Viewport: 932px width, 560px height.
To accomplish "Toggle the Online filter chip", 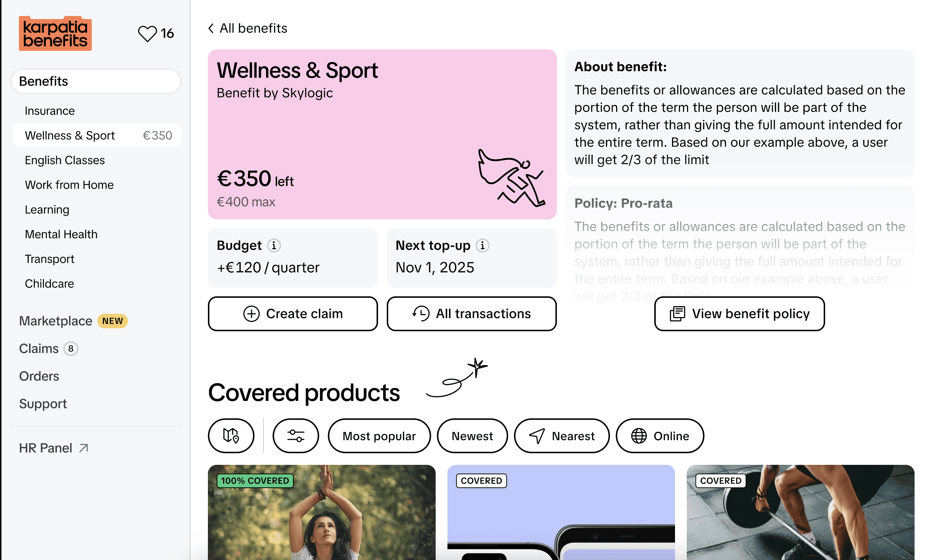I will coord(660,435).
